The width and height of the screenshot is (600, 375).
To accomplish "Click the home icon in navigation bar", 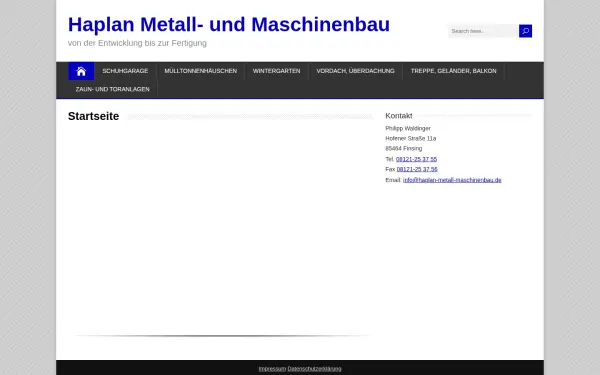I will tap(81, 71).
